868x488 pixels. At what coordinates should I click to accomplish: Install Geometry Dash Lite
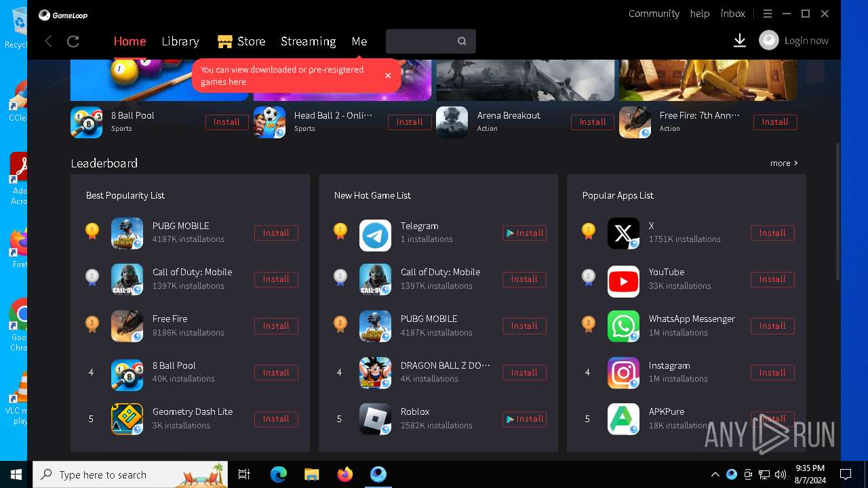[x=276, y=419]
